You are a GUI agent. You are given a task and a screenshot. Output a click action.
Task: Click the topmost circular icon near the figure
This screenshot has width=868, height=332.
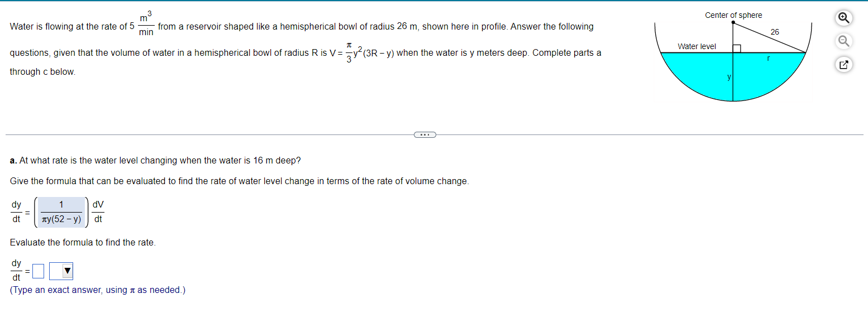[x=843, y=18]
